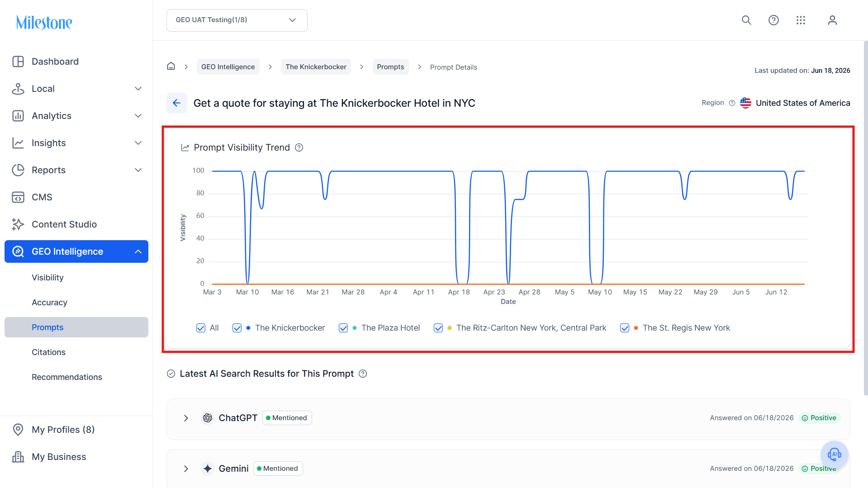
Task: Click The Plaza Hotel teal legend dot
Action: (355, 328)
